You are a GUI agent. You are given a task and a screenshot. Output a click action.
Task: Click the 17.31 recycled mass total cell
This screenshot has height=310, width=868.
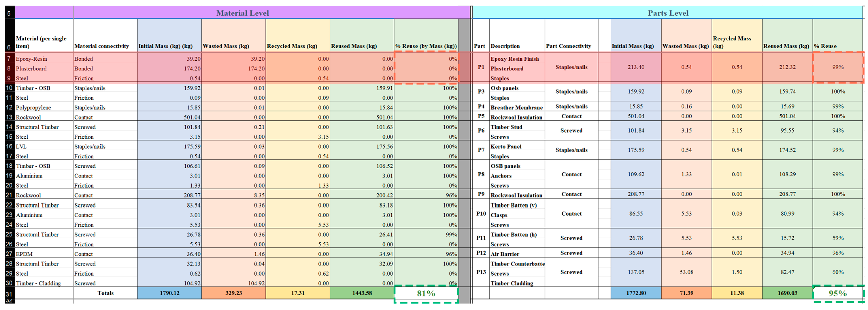click(x=298, y=293)
